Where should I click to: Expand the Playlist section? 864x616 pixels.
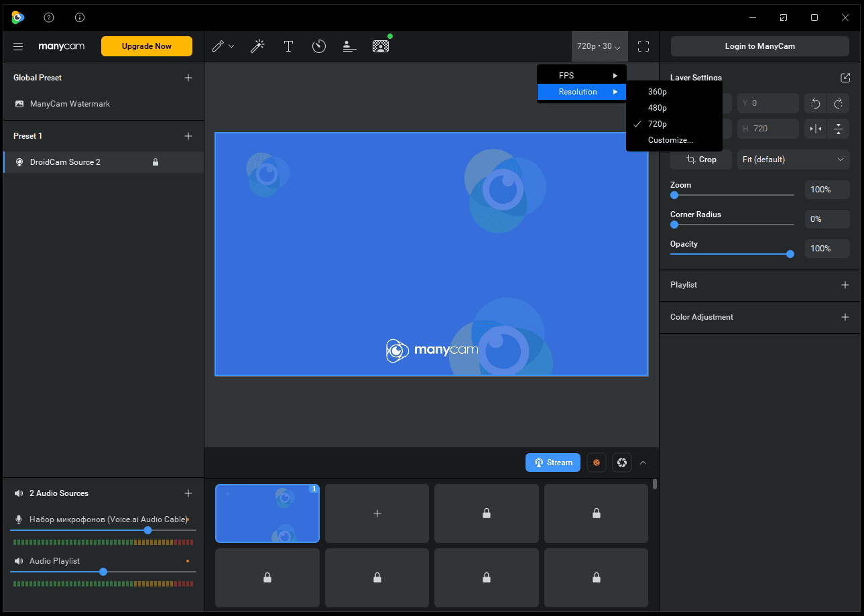coord(845,285)
